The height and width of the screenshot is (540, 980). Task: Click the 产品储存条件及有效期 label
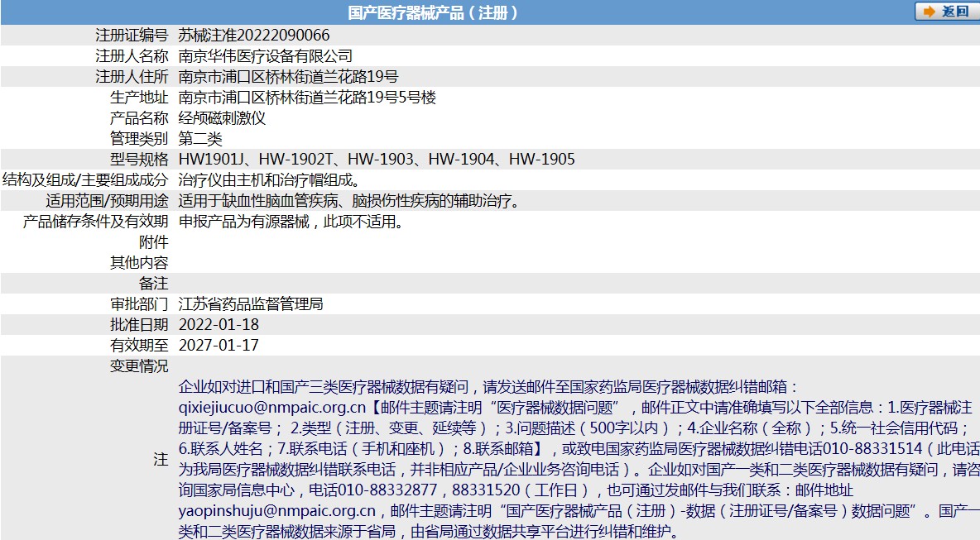pyautogui.click(x=96, y=222)
